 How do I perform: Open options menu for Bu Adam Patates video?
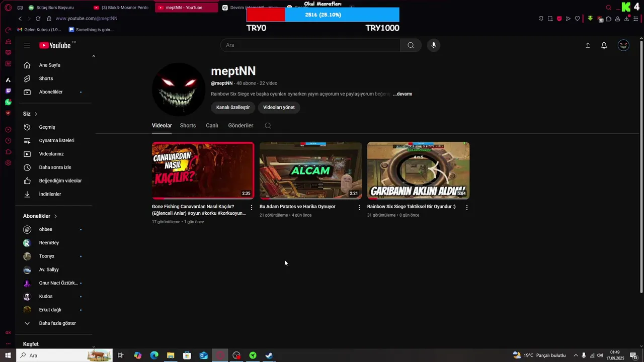click(x=359, y=207)
